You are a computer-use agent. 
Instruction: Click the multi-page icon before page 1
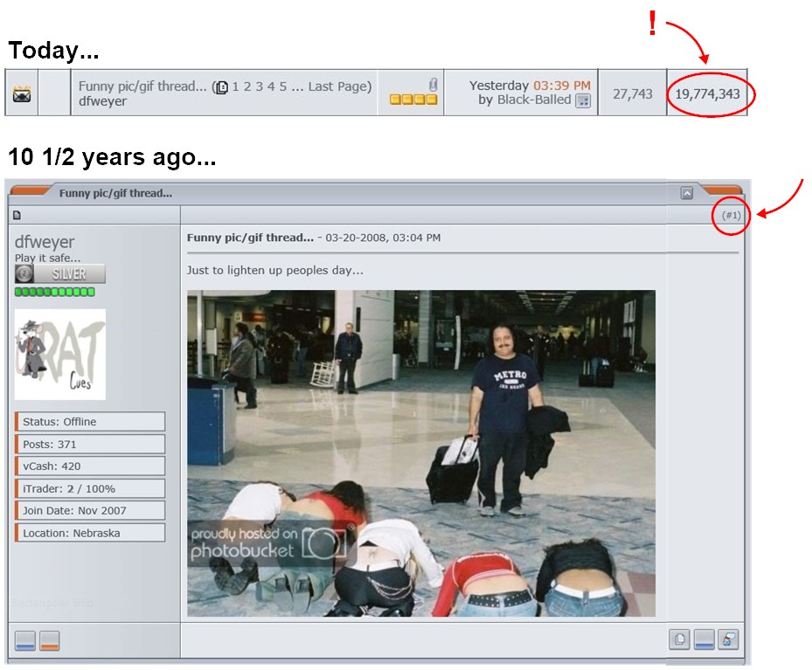click(223, 86)
